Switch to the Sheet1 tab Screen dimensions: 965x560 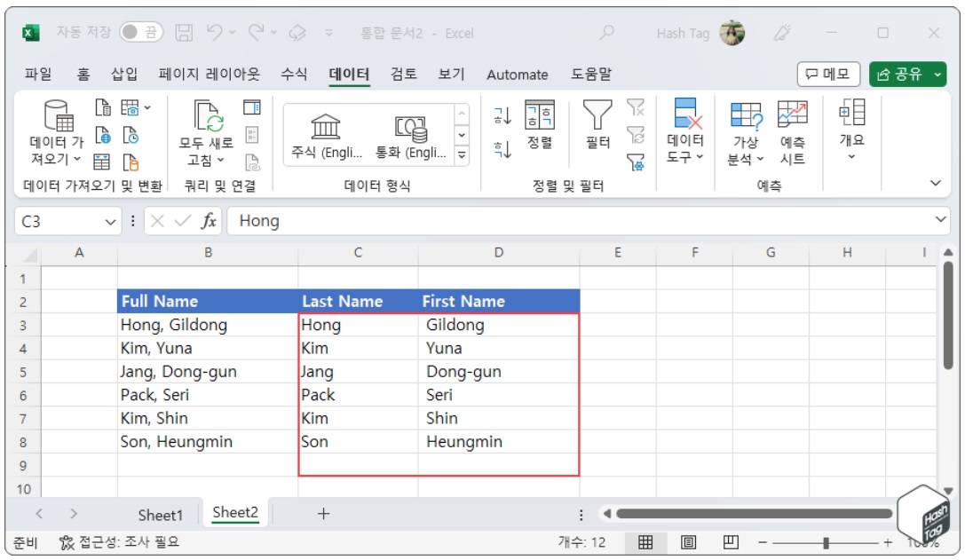coord(160,515)
